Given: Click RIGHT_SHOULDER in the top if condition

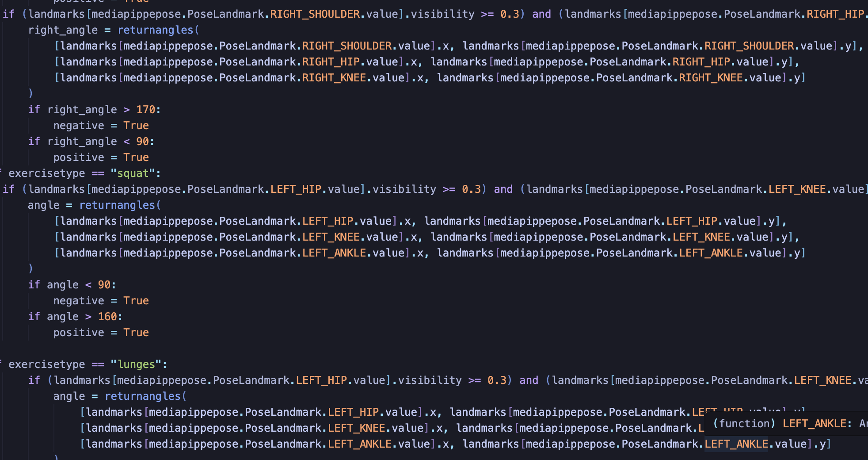Looking at the screenshot, I should [315, 14].
